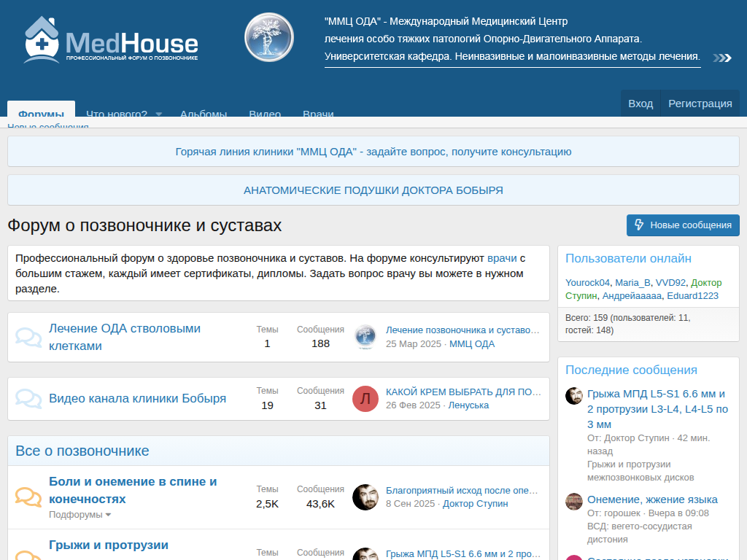Open the Форумы tab

(41, 112)
